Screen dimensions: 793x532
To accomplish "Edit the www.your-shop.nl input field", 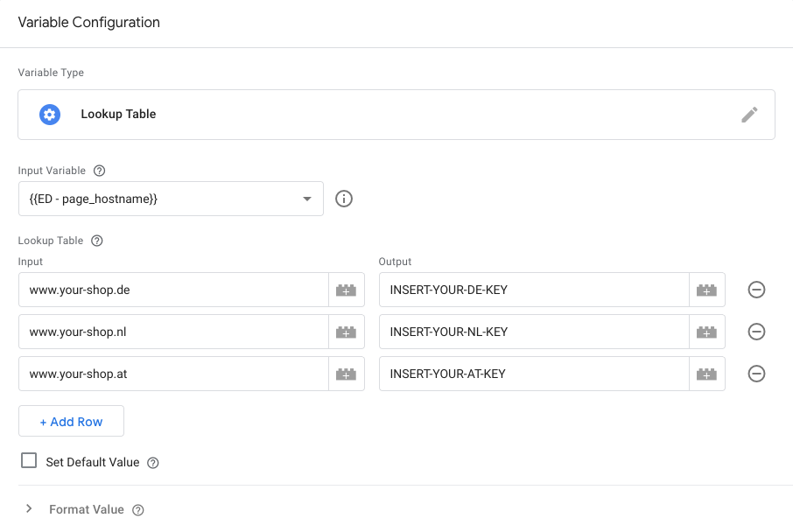I will (173, 332).
